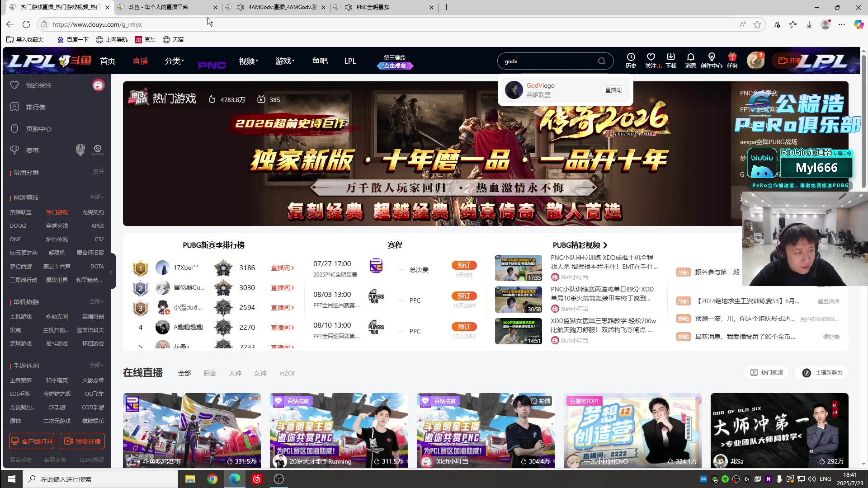Click 预订 for 08/03 PPC match
Viewport: 868px width, 488px height.
click(x=464, y=296)
